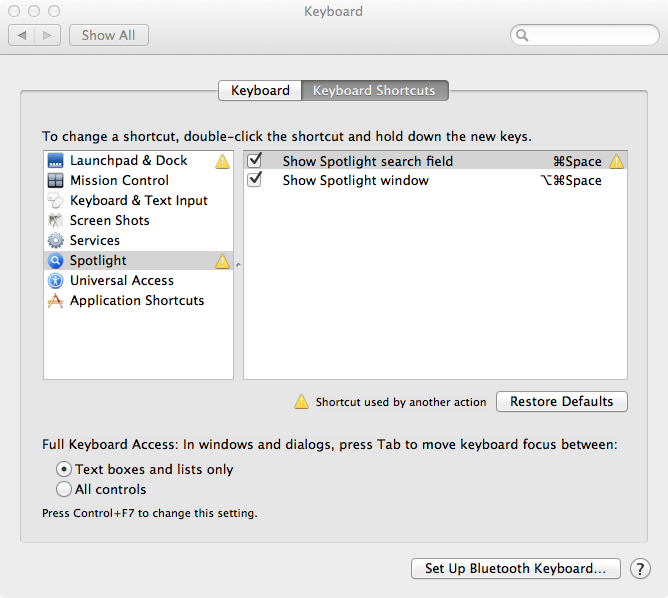This screenshot has height=598, width=668.
Task: Select the Keyboard & Text Input icon
Action: 55,201
